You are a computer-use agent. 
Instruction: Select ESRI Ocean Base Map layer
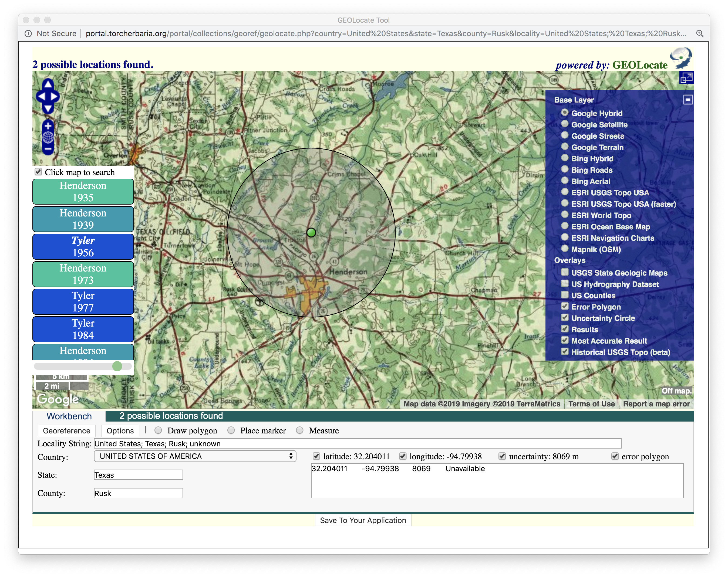coord(565,226)
